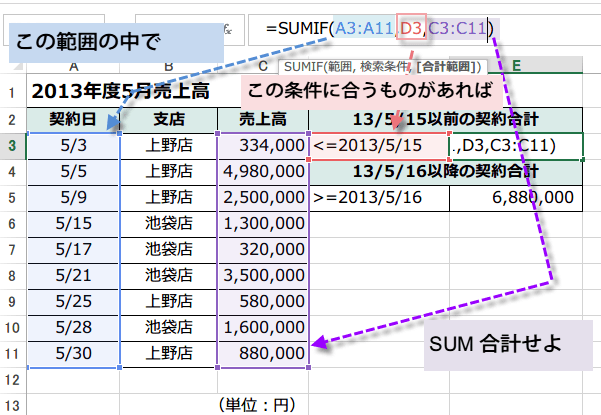The image size is (601, 415).
Task: Select the sales value 580,000
Action: coord(263,302)
